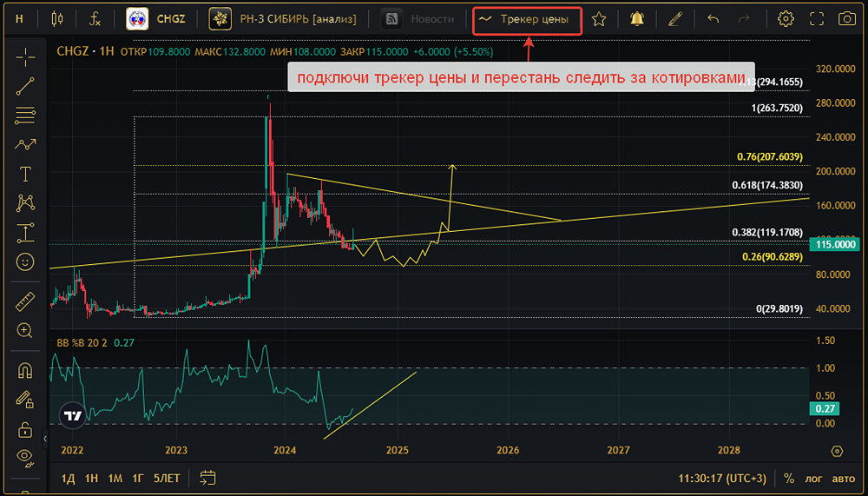Select the ruler measure tool
Viewport: 868px width, 496px height.
tap(25, 301)
